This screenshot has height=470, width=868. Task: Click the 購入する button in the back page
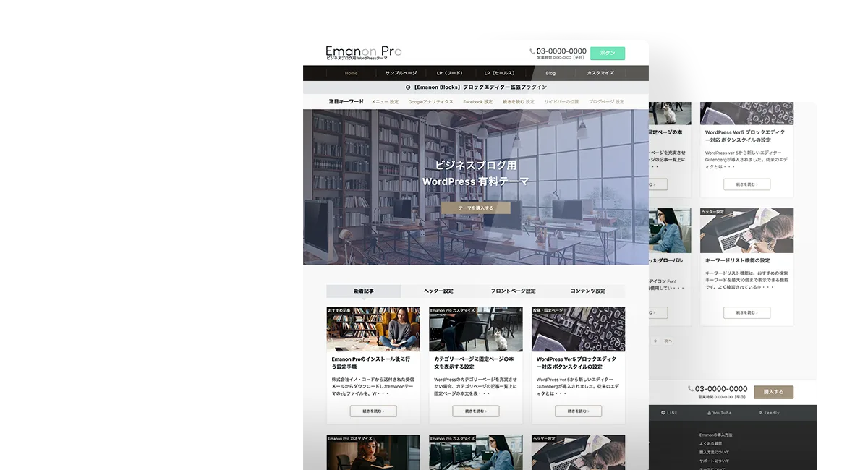coord(773,392)
